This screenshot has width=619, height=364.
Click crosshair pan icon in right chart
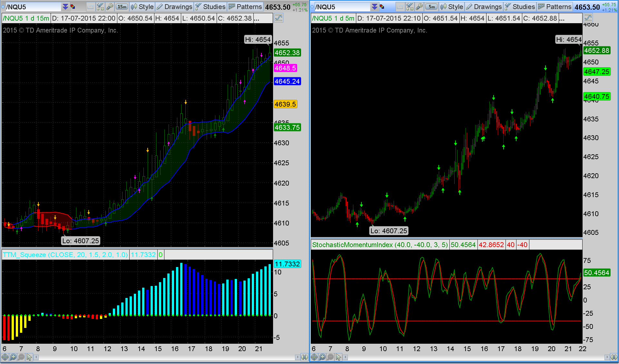[x=314, y=357]
